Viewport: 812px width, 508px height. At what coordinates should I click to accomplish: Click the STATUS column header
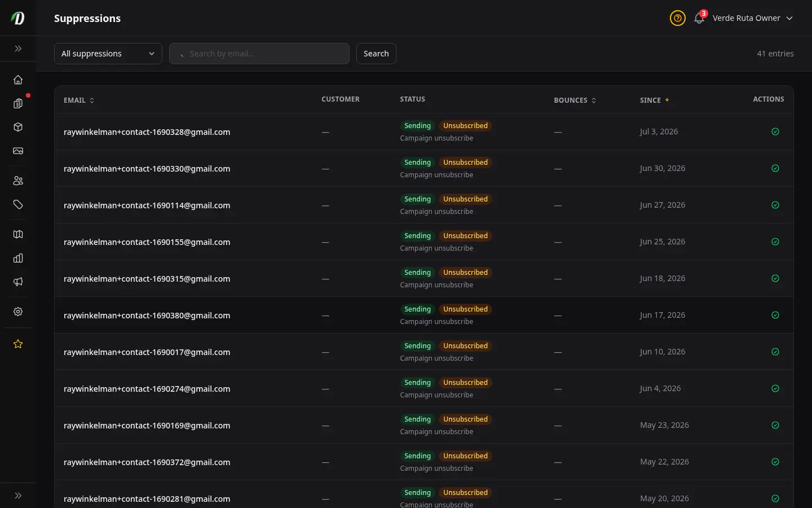point(412,99)
